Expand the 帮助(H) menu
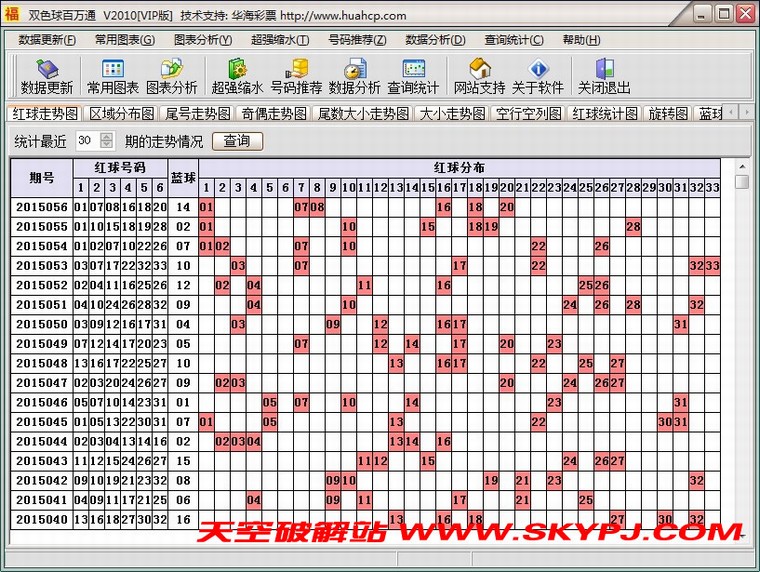Image resolution: width=760 pixels, height=572 pixels. [x=581, y=40]
